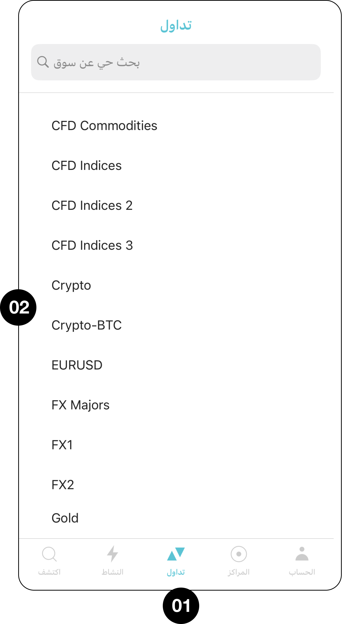Image resolution: width=364 pixels, height=624 pixels.
Task: Select the CFD Indices category
Action: click(87, 166)
